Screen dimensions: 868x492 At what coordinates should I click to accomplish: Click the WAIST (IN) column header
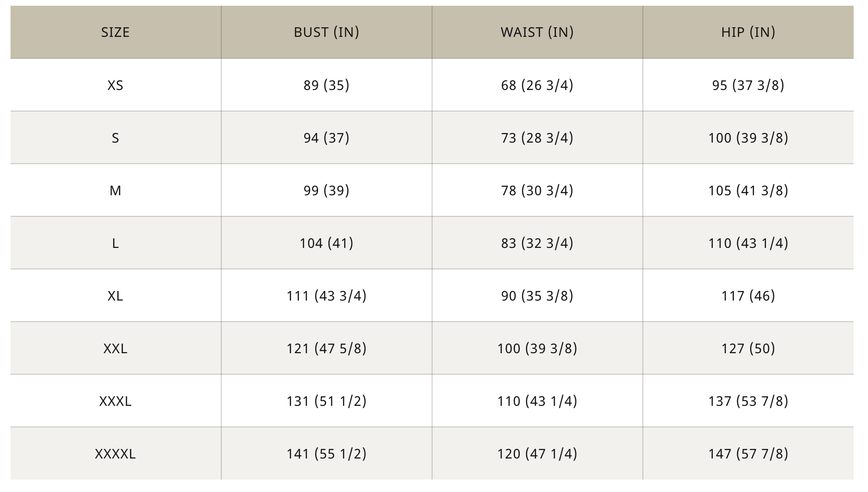pos(537,32)
